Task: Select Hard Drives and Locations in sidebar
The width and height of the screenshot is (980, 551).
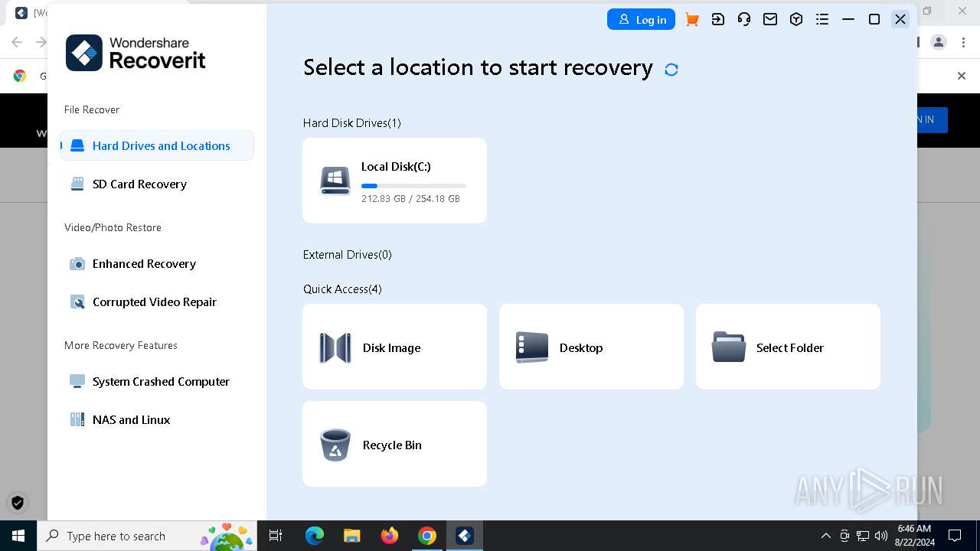Action: pos(157,145)
